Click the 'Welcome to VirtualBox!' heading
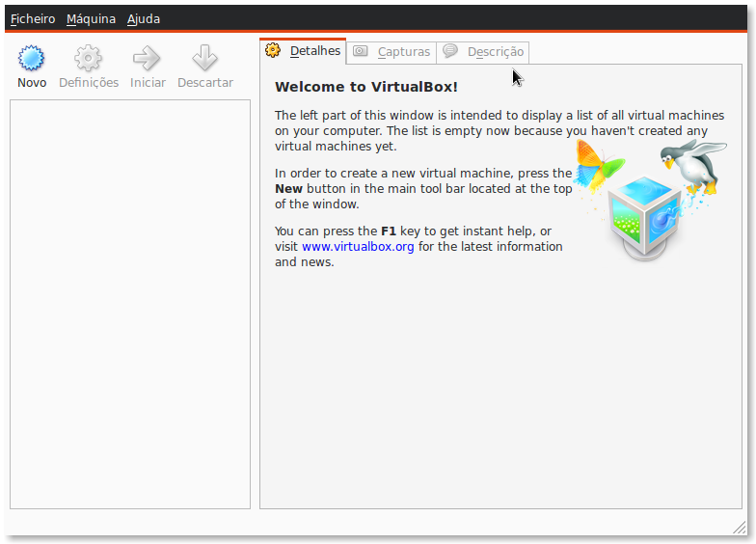The image size is (756, 544). (x=366, y=87)
